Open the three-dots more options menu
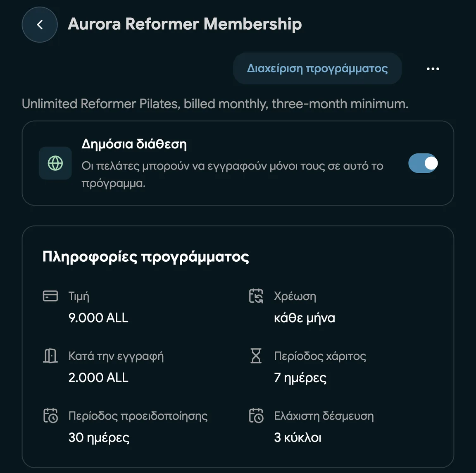The width and height of the screenshot is (476, 473). click(x=433, y=69)
